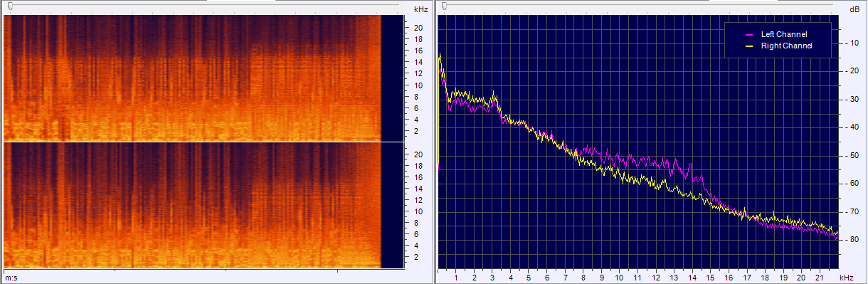
Task: Click the dark blue silent region of upper spectrogram
Action: tap(396, 78)
